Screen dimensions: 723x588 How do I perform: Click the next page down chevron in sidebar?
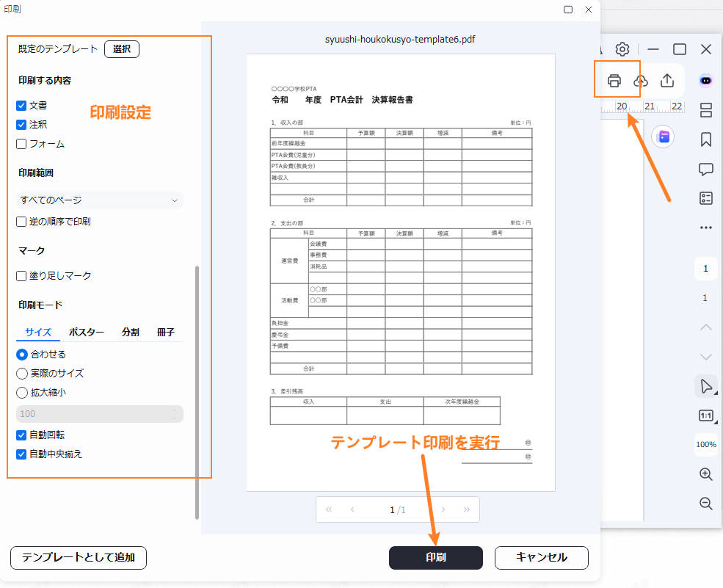tap(705, 357)
